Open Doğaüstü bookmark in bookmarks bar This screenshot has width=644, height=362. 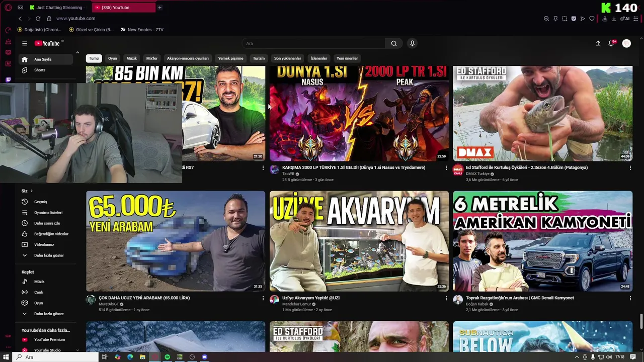(x=39, y=30)
